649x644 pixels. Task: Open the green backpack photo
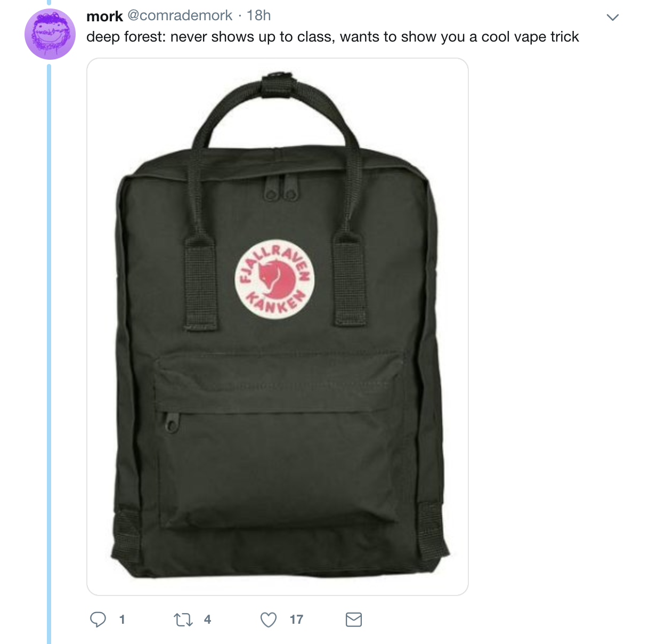tap(278, 327)
